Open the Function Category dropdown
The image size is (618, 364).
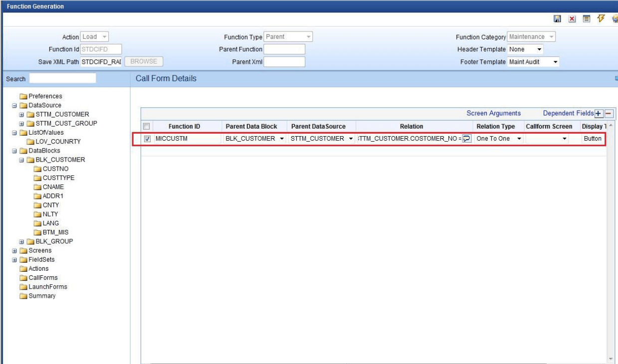click(x=532, y=37)
